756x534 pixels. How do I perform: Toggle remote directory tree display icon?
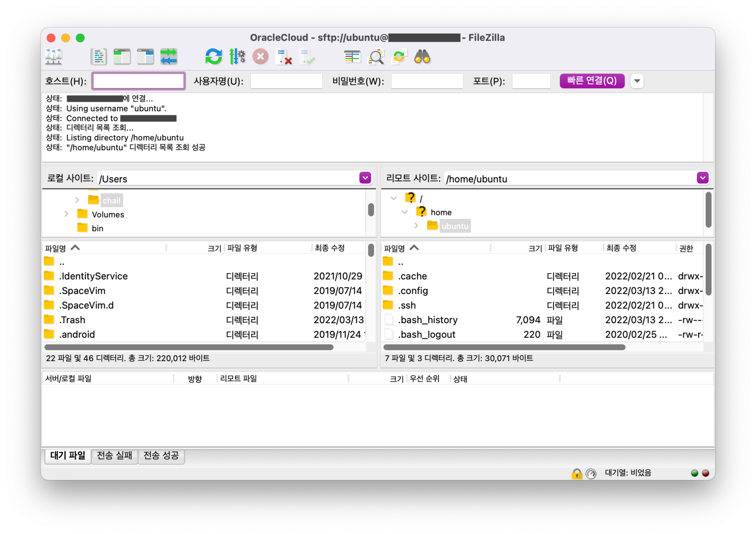click(x=145, y=57)
